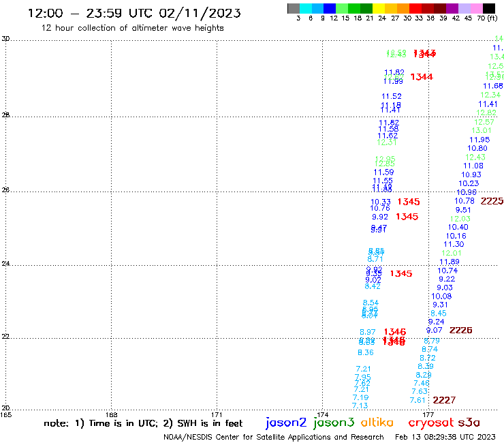Click the wave height value 7.19
Viewport: 504px width, 443px height.
360,397
